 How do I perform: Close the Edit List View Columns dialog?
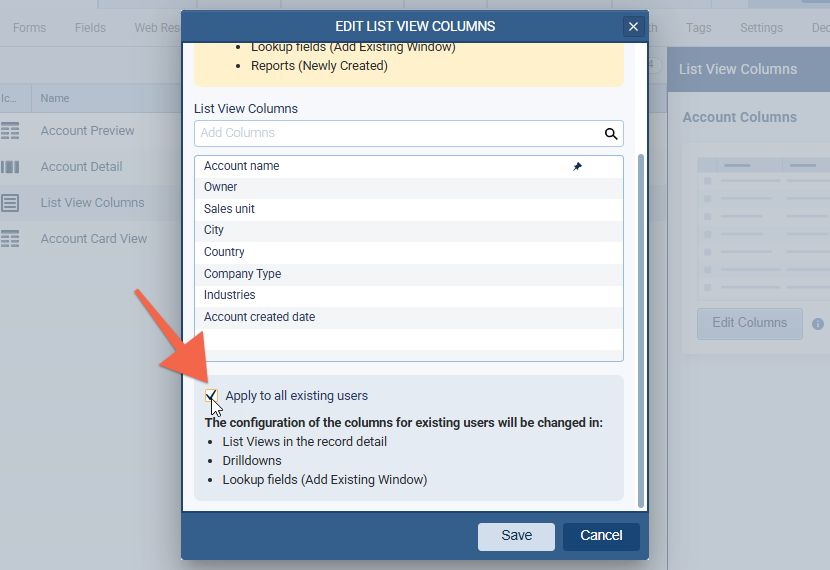click(x=632, y=27)
